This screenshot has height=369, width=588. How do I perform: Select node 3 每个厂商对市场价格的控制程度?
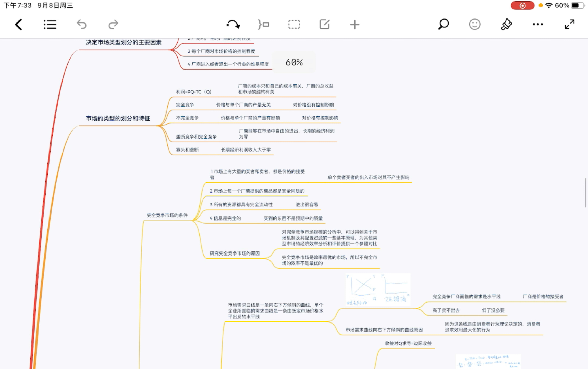(221, 51)
